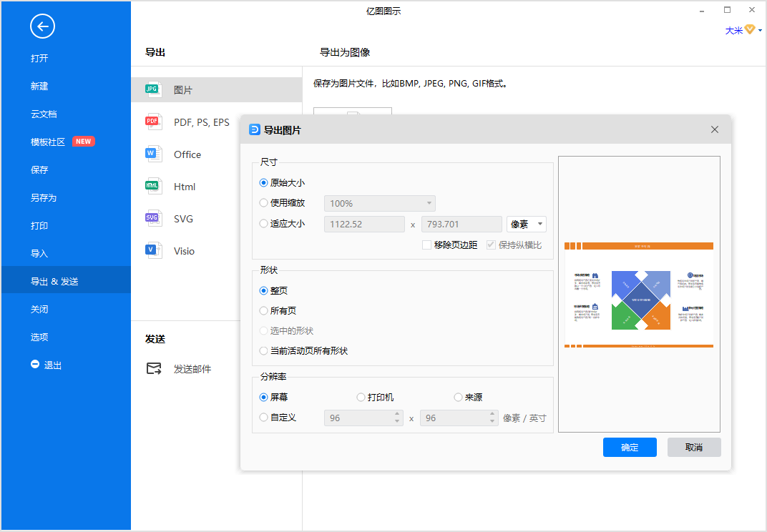Screen dimensions: 767x532
Task: Open 模板社区 in the sidebar
Action: click(48, 142)
